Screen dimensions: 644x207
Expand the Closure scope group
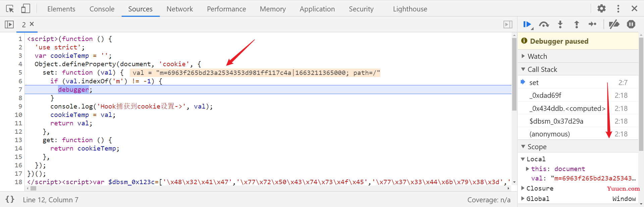tap(523, 188)
